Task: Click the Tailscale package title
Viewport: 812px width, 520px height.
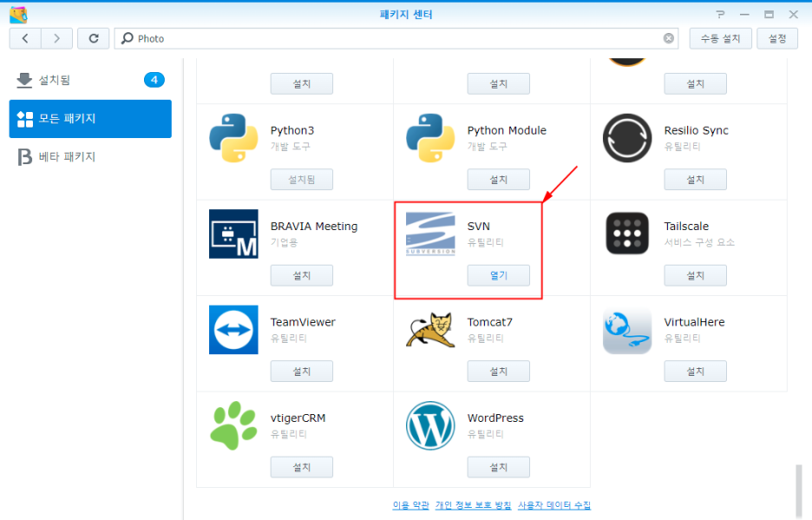Action: pyautogui.click(x=686, y=226)
